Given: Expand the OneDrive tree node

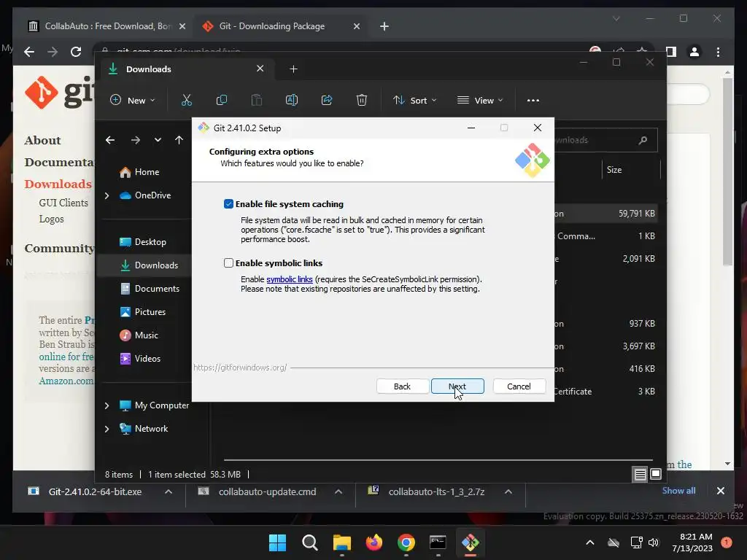Looking at the screenshot, I should [107, 195].
